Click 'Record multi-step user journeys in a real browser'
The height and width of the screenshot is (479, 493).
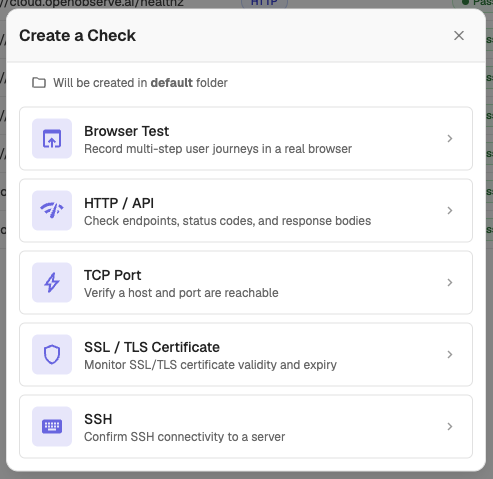coord(218,149)
